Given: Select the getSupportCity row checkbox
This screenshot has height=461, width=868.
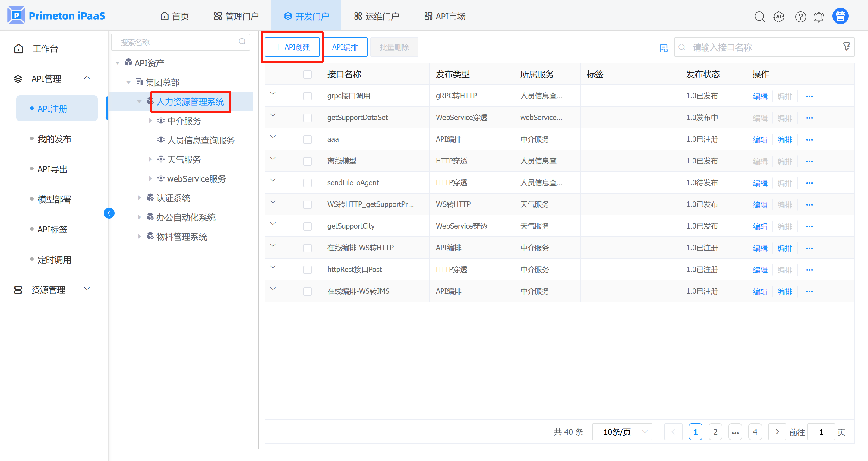Looking at the screenshot, I should point(307,226).
